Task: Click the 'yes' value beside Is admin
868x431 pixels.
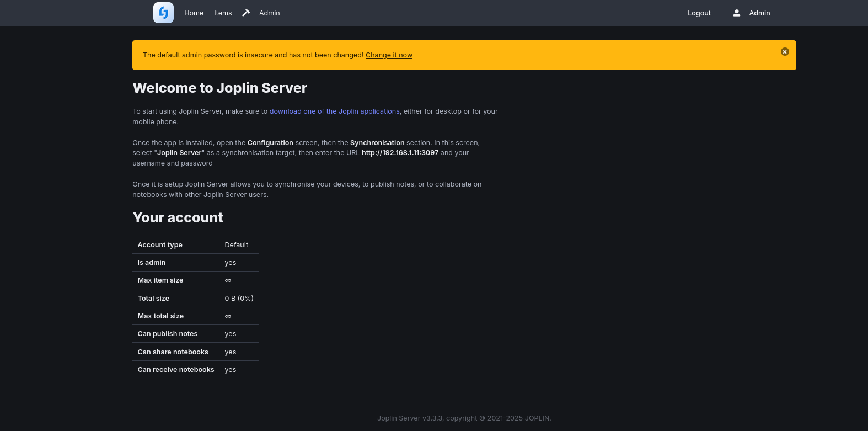Action: click(x=231, y=263)
